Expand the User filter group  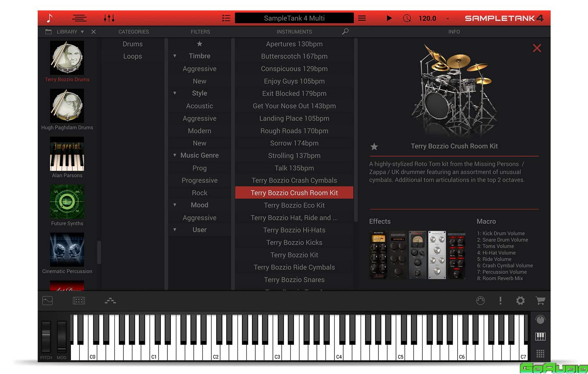(x=175, y=230)
